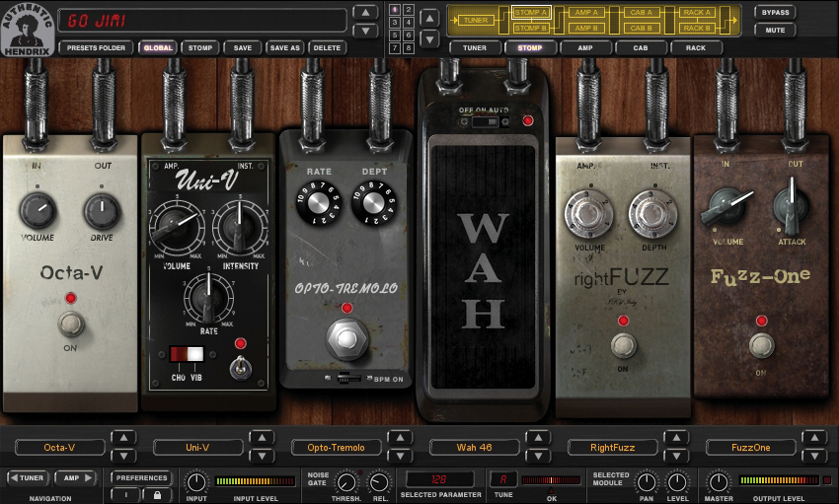The width and height of the screenshot is (839, 504).
Task: Mute the output
Action: click(775, 31)
